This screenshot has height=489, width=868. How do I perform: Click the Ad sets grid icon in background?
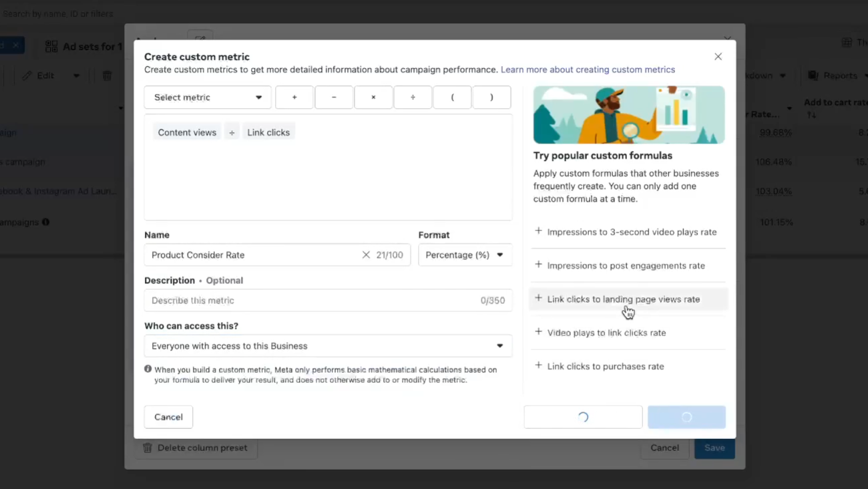(x=51, y=46)
